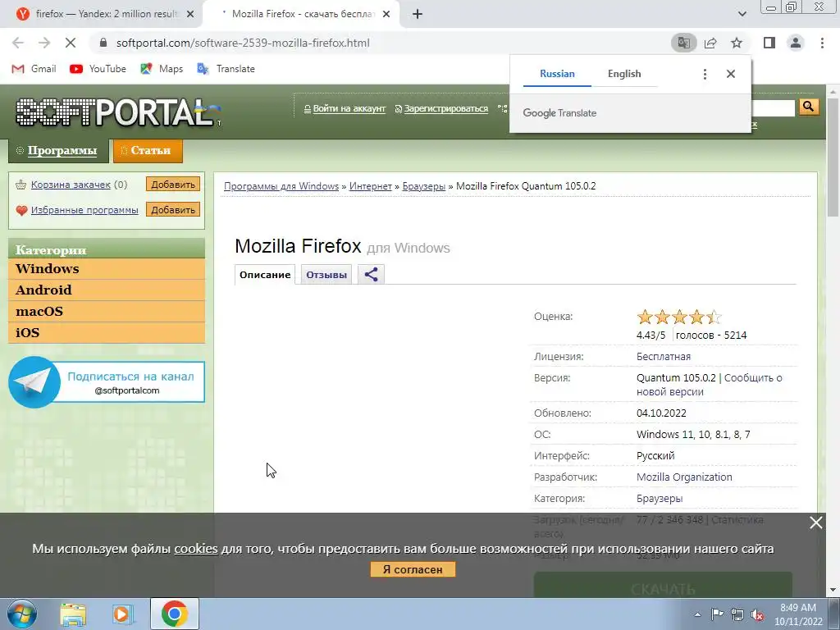840x630 pixels.
Task: Click the share icon next to Отзывы tab
Action: coord(372,274)
